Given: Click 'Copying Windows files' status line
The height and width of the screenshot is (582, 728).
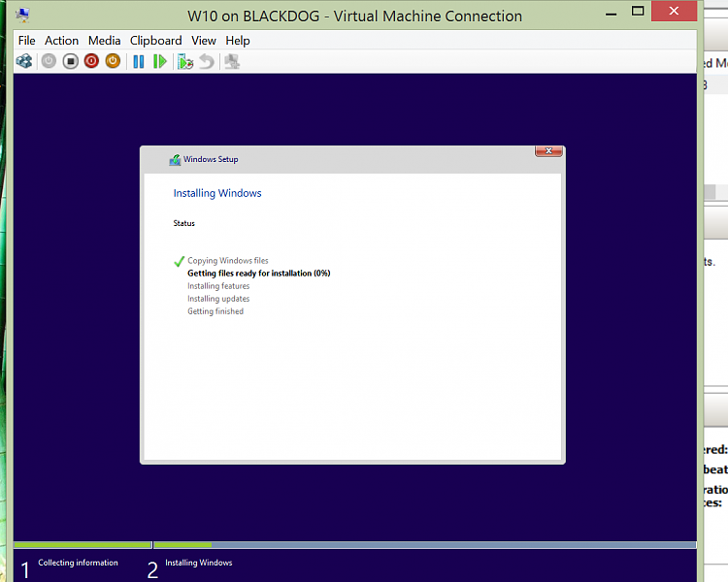Looking at the screenshot, I should [228, 261].
